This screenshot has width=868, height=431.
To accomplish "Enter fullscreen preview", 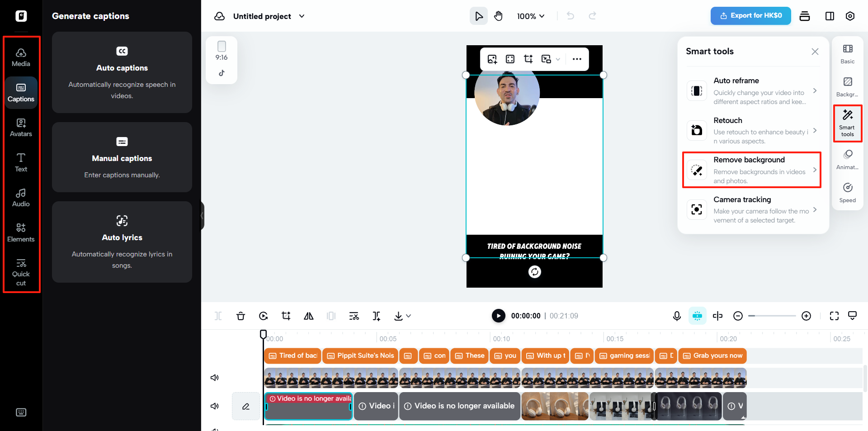I will coord(835,316).
